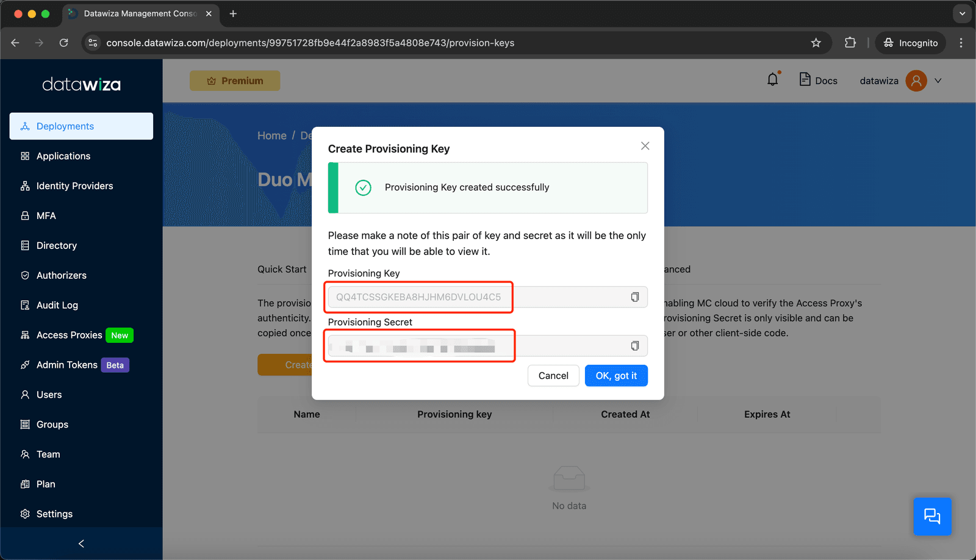Collapse the sidebar with the arrow
976x560 pixels.
click(81, 544)
